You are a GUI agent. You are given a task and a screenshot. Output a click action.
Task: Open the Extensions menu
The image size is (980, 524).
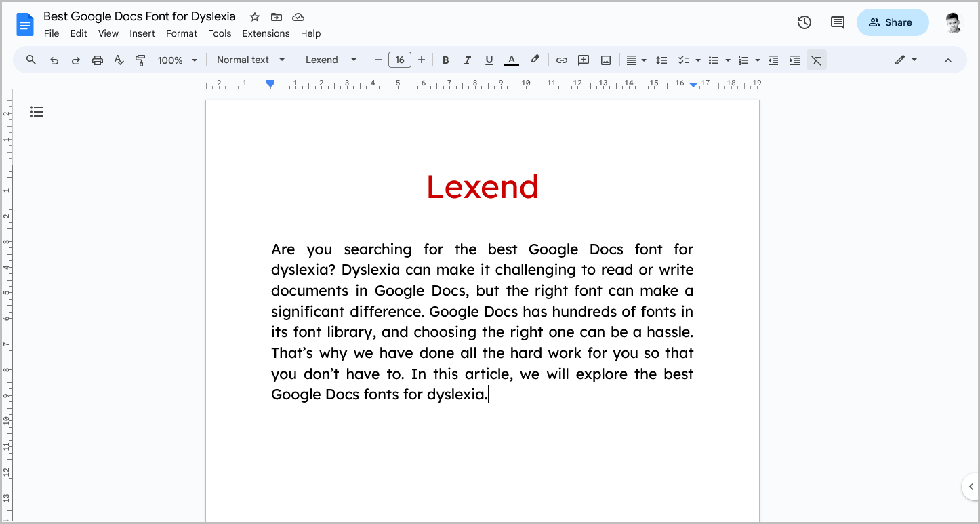266,33
